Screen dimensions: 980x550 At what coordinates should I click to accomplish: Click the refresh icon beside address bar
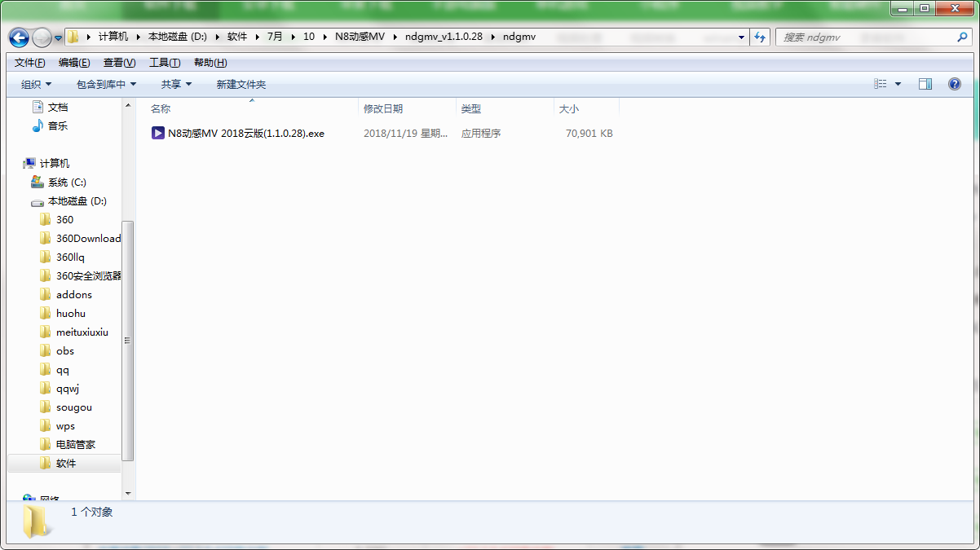760,37
